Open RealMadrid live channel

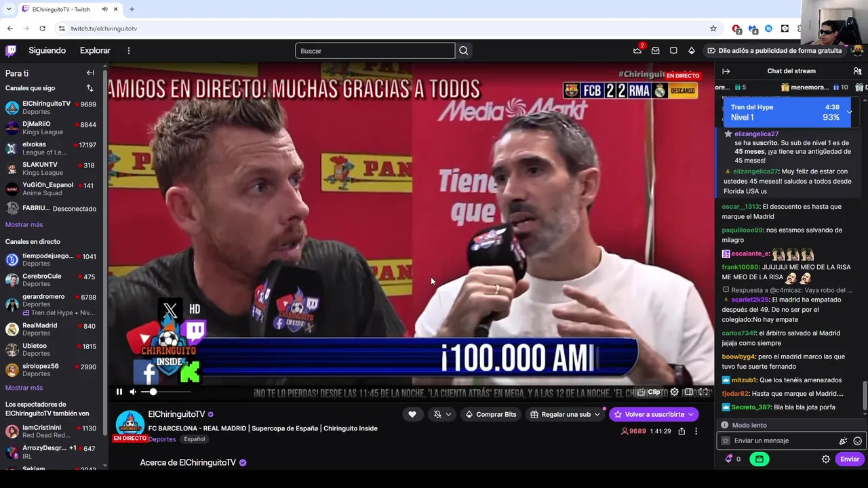pyautogui.click(x=51, y=329)
